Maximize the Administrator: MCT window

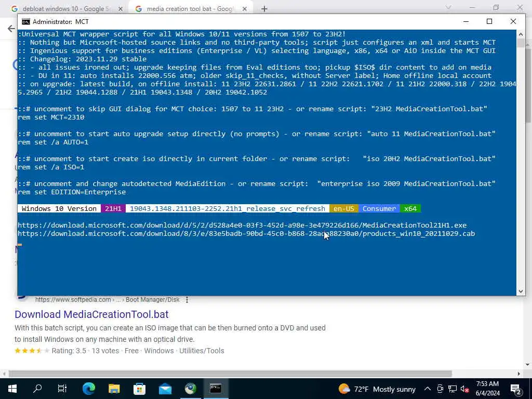[489, 22]
